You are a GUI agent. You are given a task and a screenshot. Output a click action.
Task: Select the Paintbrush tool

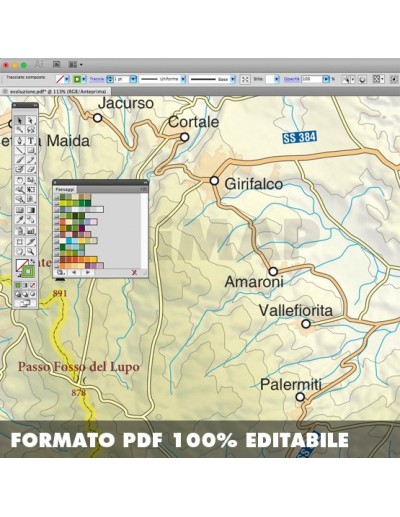pos(20,160)
